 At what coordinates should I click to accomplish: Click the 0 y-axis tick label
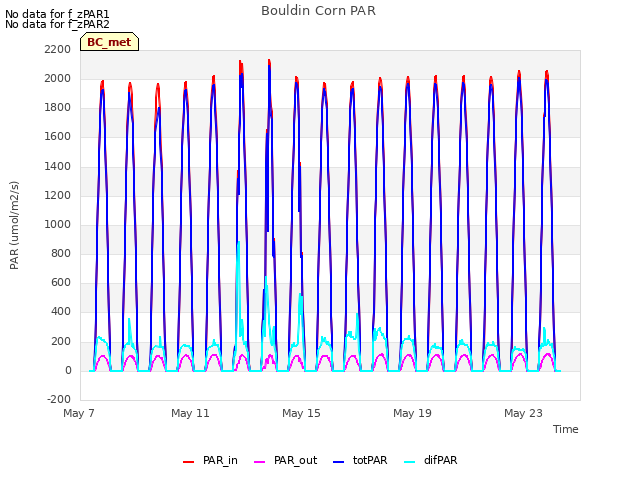click(x=68, y=371)
